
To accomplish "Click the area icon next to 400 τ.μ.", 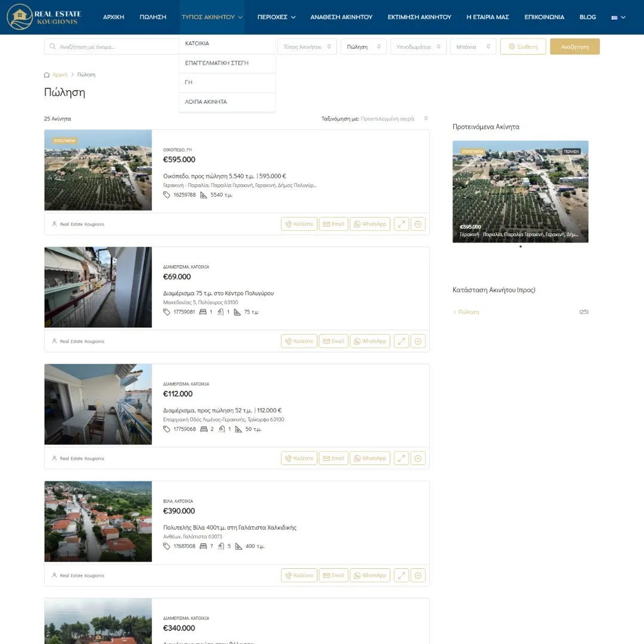I will [x=238, y=546].
